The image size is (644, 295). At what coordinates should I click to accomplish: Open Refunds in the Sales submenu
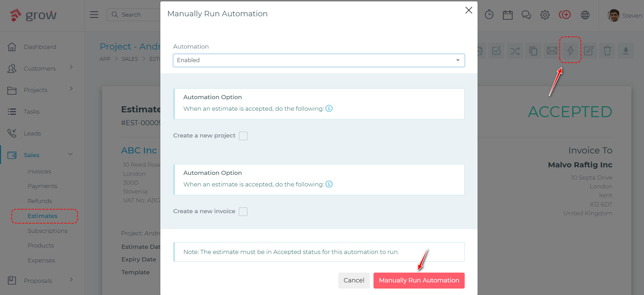pos(40,201)
